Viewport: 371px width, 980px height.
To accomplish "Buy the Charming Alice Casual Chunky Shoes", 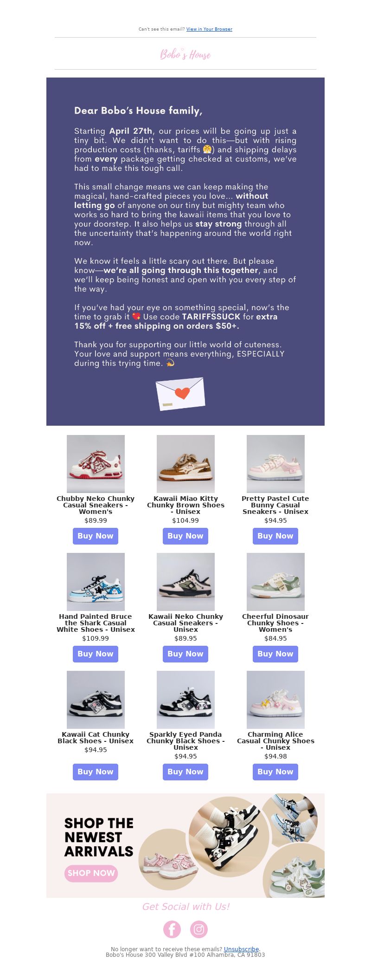I will coord(275,772).
